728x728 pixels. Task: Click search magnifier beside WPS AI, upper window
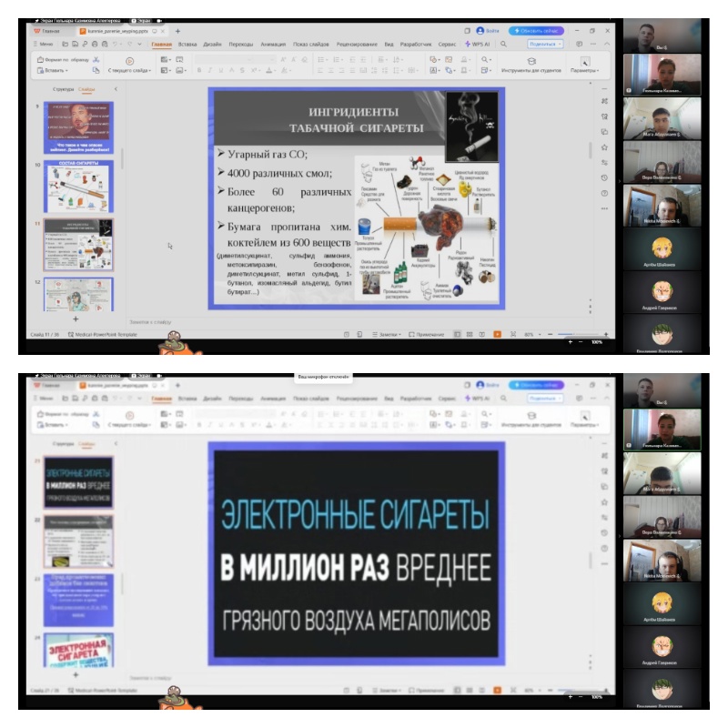pos(504,44)
